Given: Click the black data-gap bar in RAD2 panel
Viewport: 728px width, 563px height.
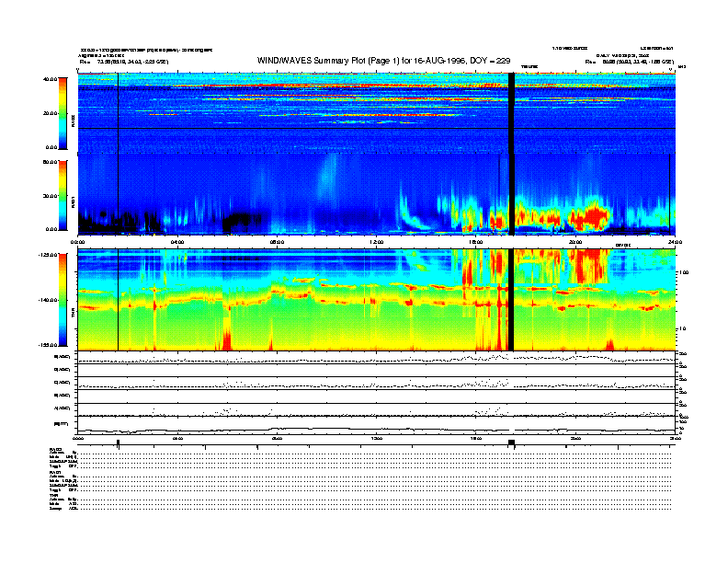Looking at the screenshot, I should 512,113.
